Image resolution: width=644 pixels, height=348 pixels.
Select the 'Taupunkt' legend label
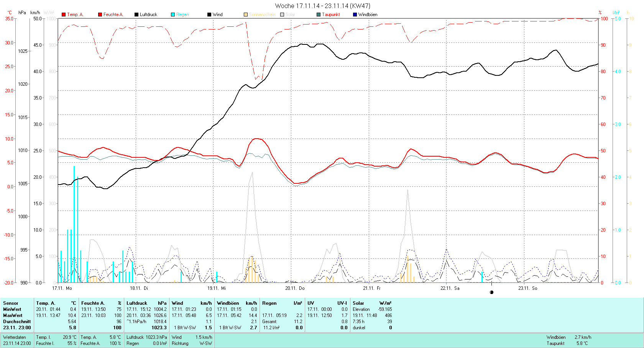pos(331,15)
